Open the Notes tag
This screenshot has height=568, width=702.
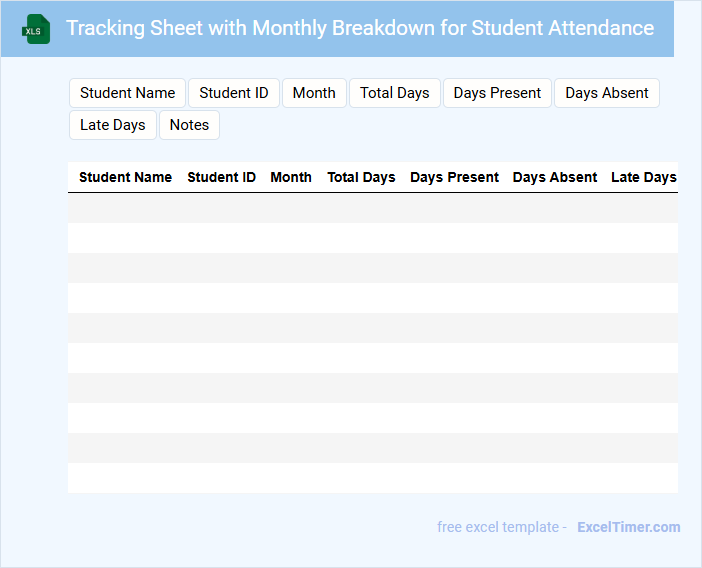pos(189,125)
